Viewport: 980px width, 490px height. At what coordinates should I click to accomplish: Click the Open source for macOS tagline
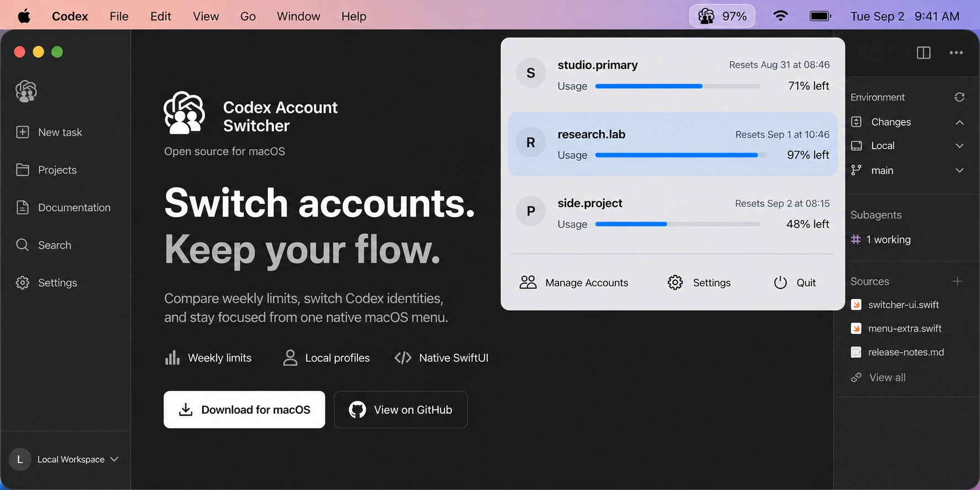(x=224, y=151)
